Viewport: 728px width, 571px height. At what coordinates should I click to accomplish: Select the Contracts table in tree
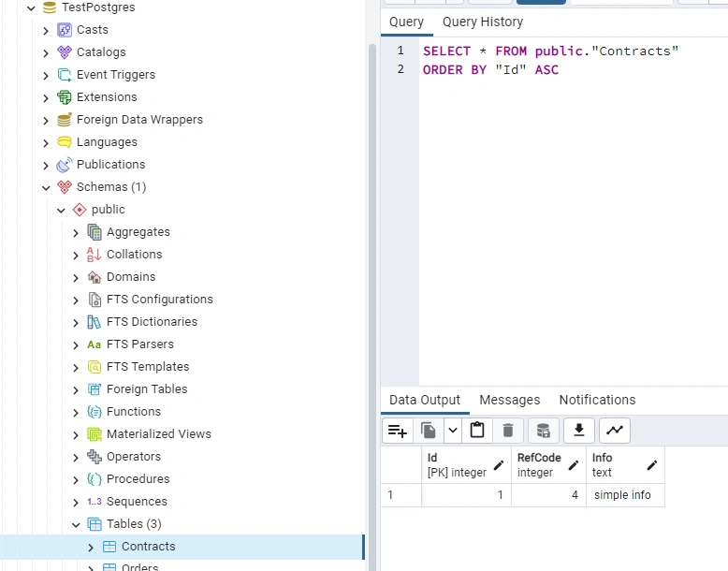tap(148, 547)
